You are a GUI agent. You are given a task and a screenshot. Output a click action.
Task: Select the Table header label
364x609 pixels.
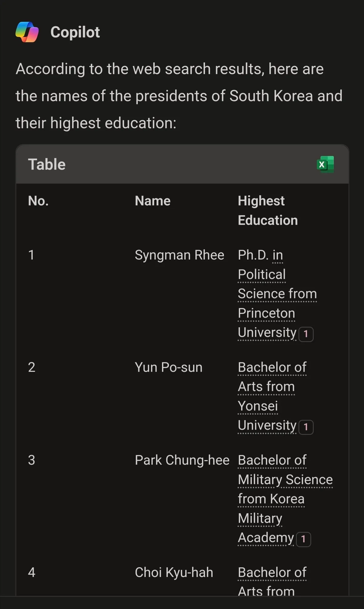tap(47, 164)
